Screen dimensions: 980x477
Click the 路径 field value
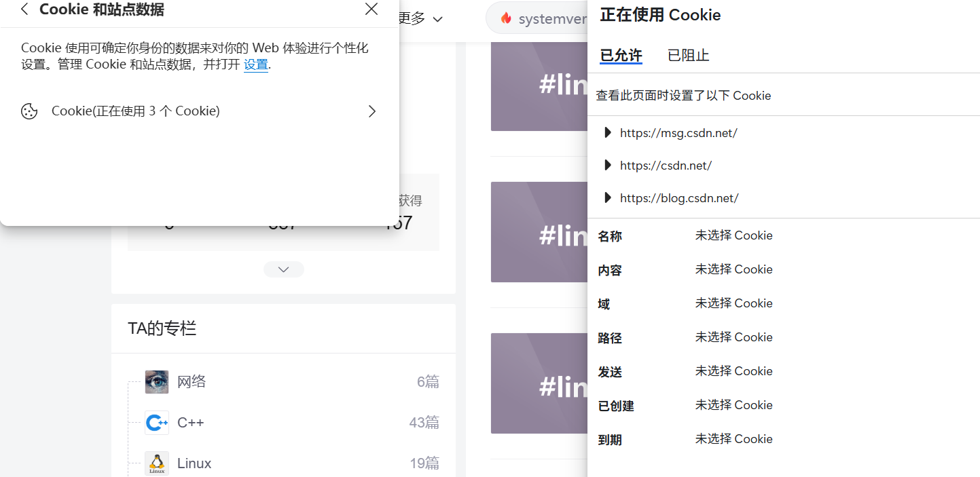[x=733, y=337]
